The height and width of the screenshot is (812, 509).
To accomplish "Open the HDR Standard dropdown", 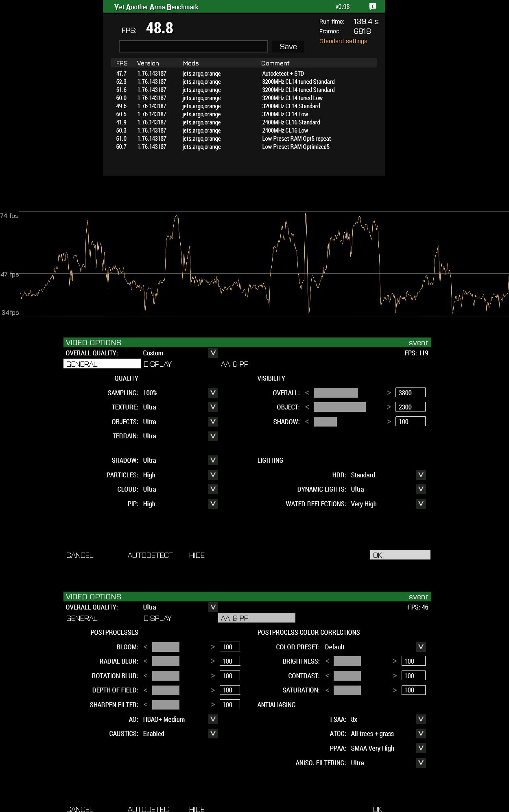I will click(421, 475).
